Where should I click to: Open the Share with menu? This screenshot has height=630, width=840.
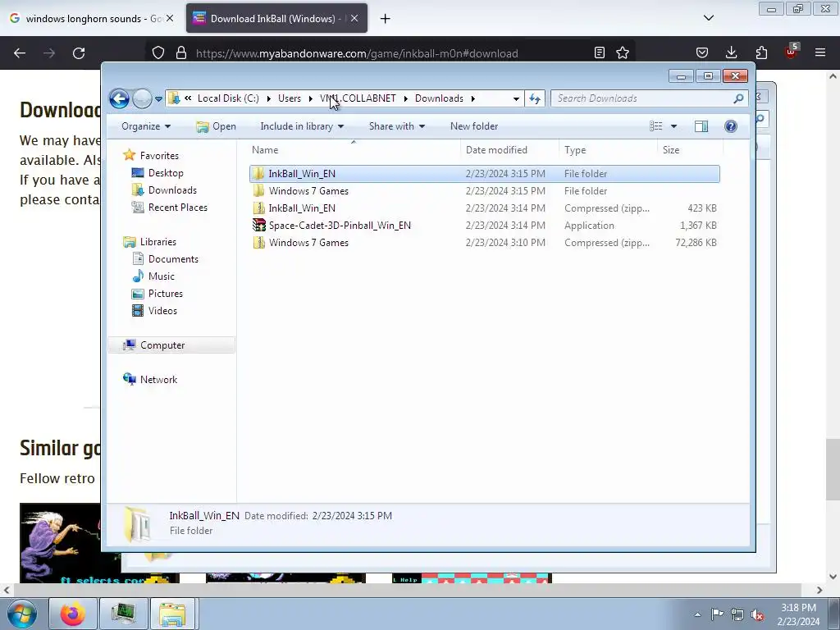(396, 126)
